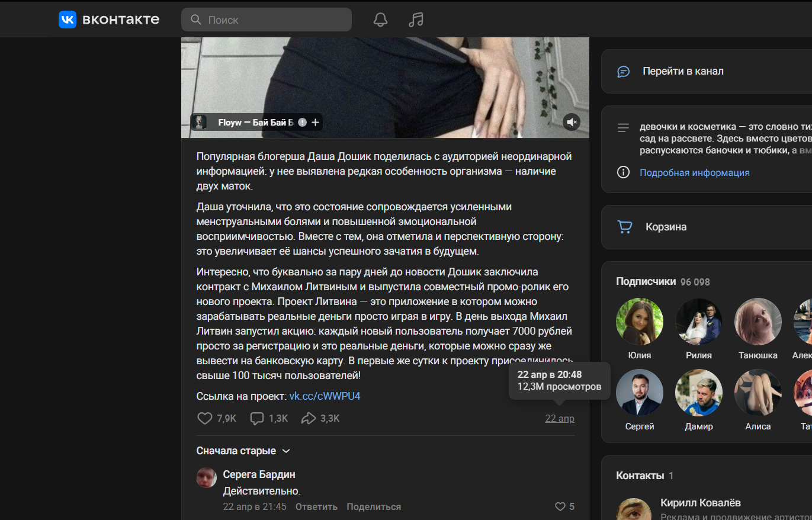Image resolution: width=812 pixels, height=520 pixels.
Task: Open Подробная информация link
Action: click(695, 173)
